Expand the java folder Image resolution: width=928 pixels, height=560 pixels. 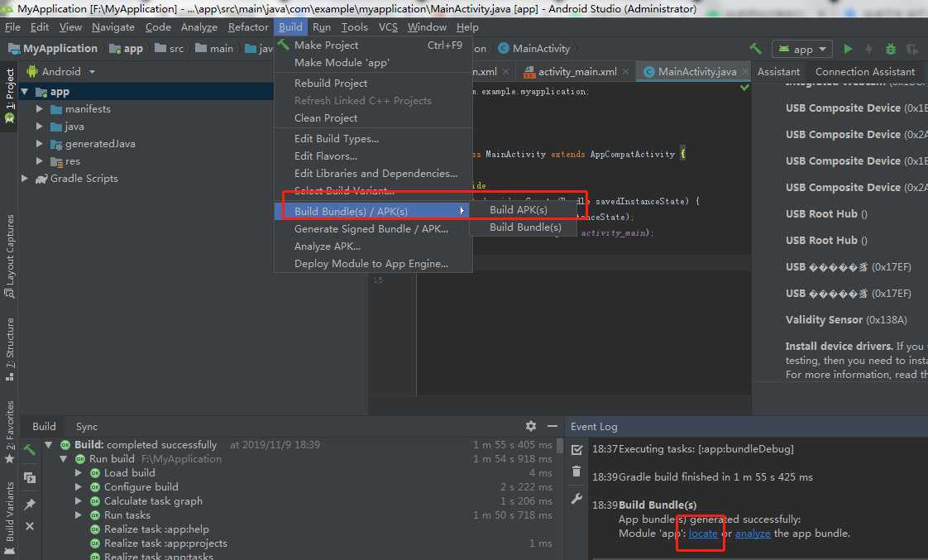coord(40,126)
